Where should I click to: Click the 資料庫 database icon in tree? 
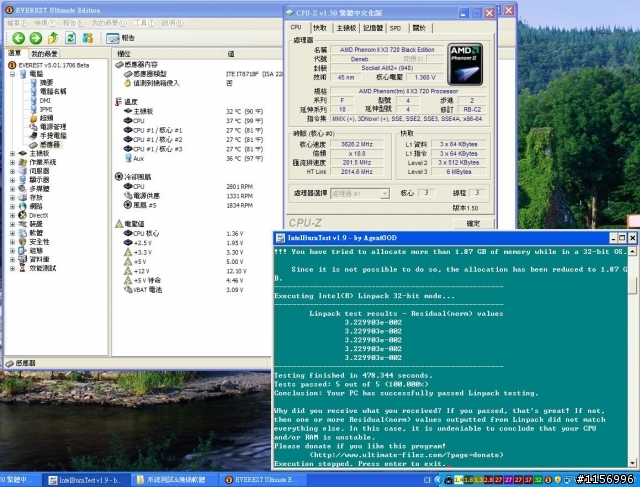point(23,260)
